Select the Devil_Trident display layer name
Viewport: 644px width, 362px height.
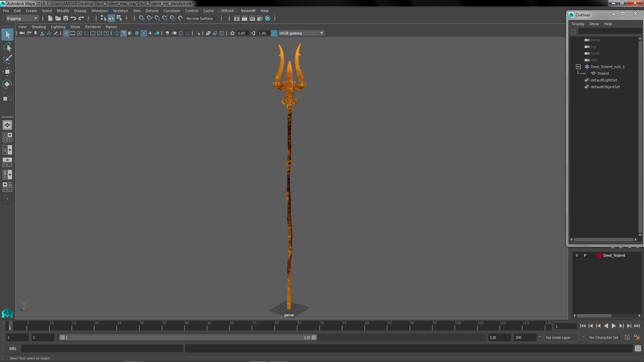(614, 255)
